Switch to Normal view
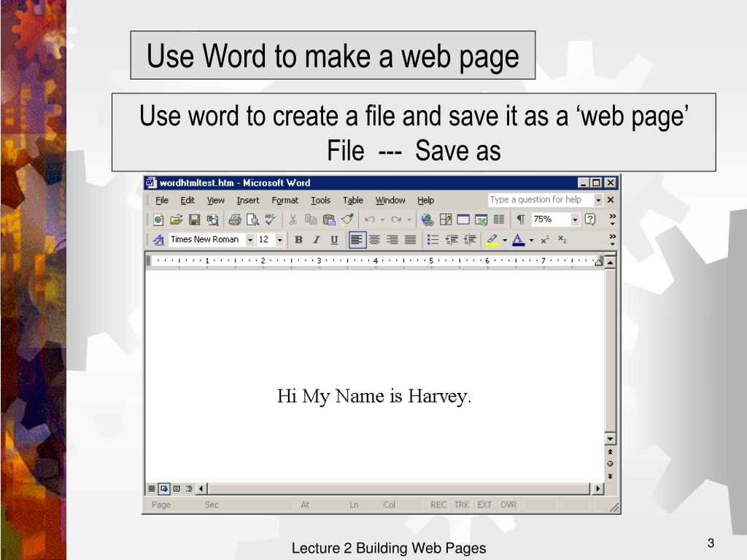The width and height of the screenshot is (747, 560). click(152, 489)
